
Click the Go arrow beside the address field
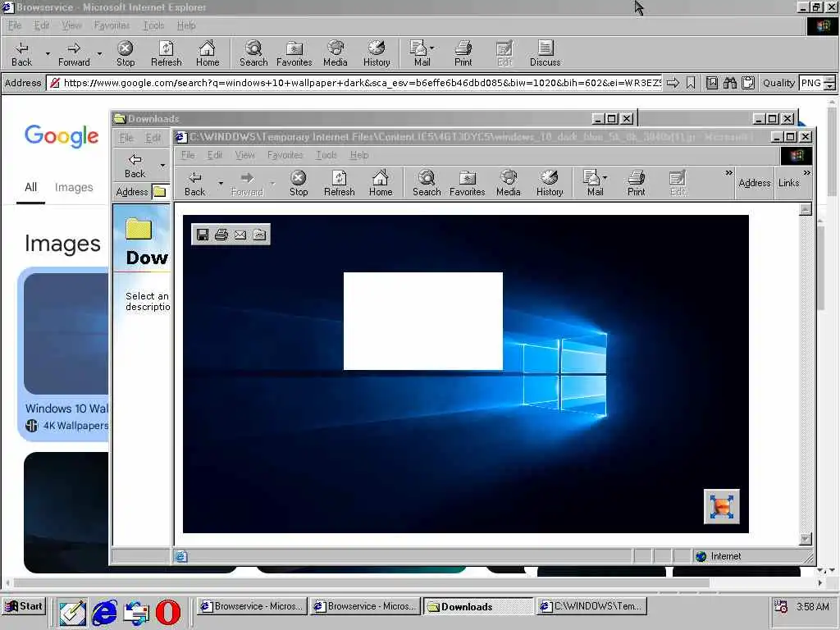[x=673, y=83]
